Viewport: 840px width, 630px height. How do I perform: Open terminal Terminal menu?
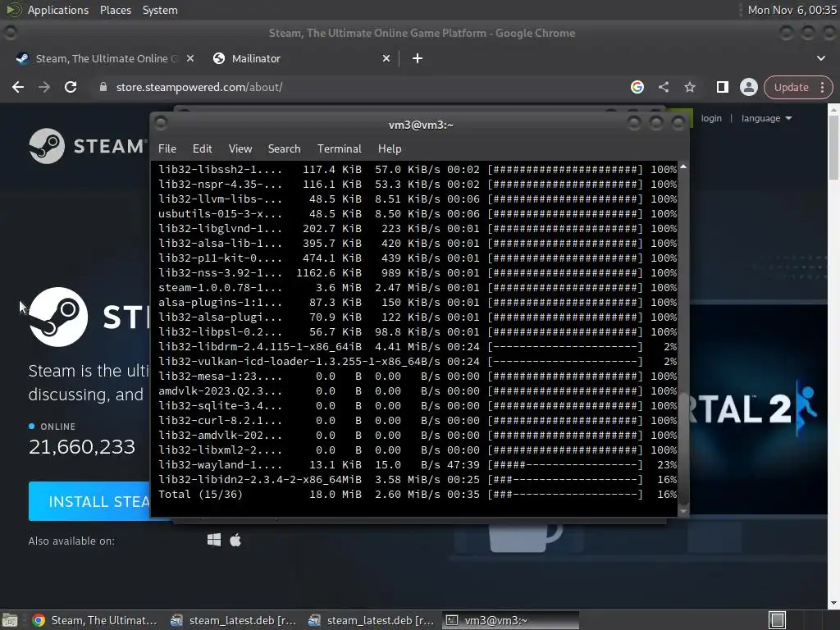(x=339, y=149)
